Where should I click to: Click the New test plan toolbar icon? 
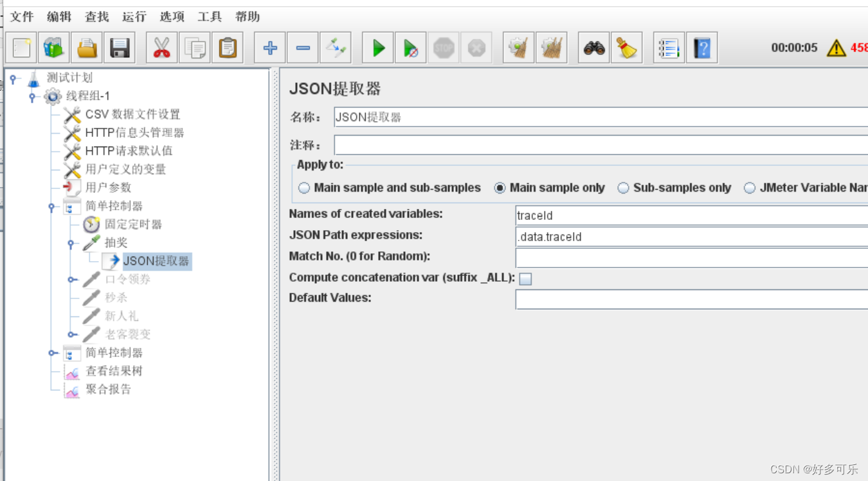(22, 48)
